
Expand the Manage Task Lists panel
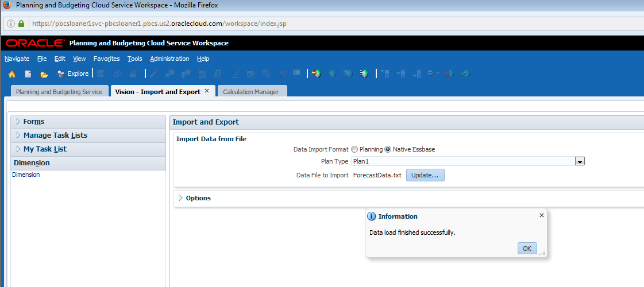tap(18, 135)
